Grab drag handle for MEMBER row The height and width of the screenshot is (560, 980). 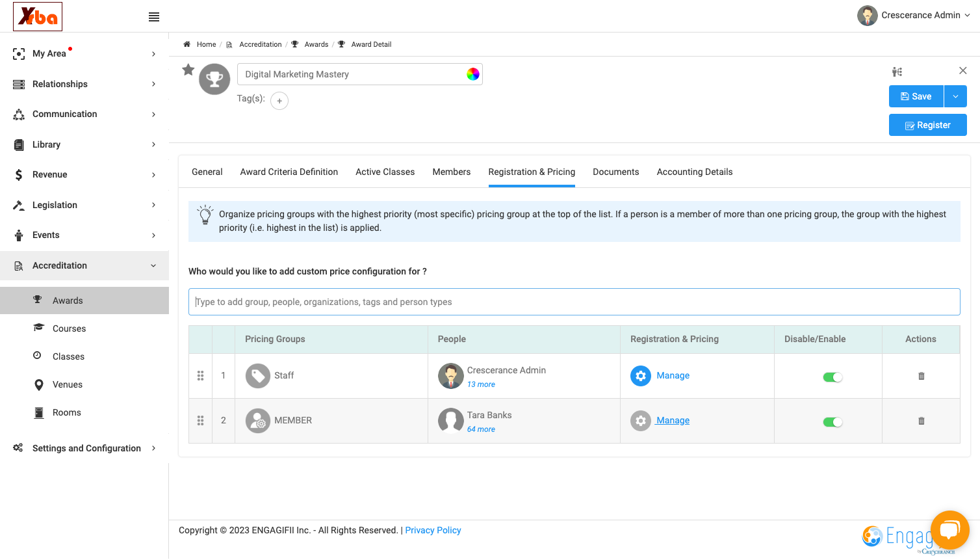click(x=200, y=421)
